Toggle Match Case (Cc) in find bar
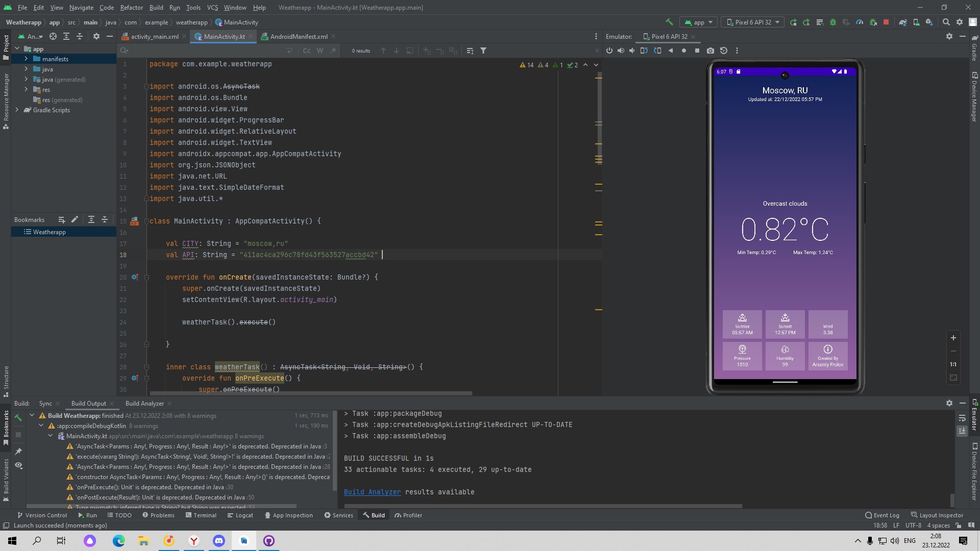Viewport: 980px width, 551px height. pos(306,51)
